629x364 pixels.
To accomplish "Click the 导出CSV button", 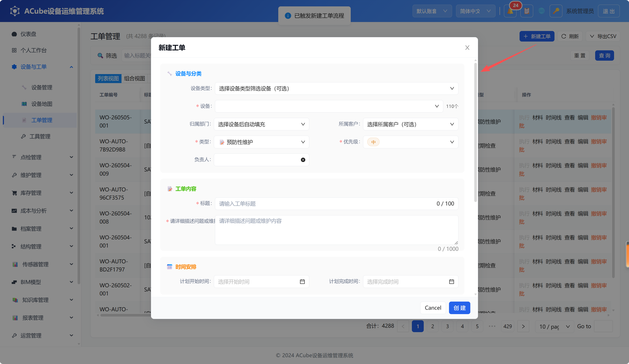I will (603, 36).
